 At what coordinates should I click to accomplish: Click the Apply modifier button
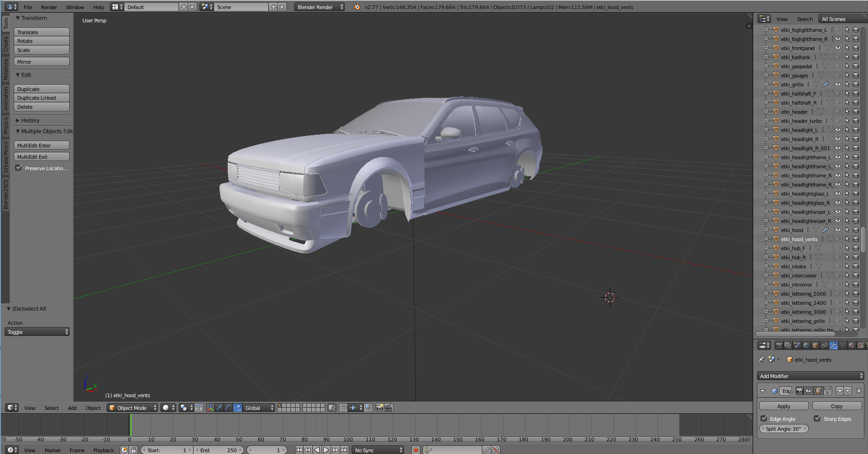point(783,406)
